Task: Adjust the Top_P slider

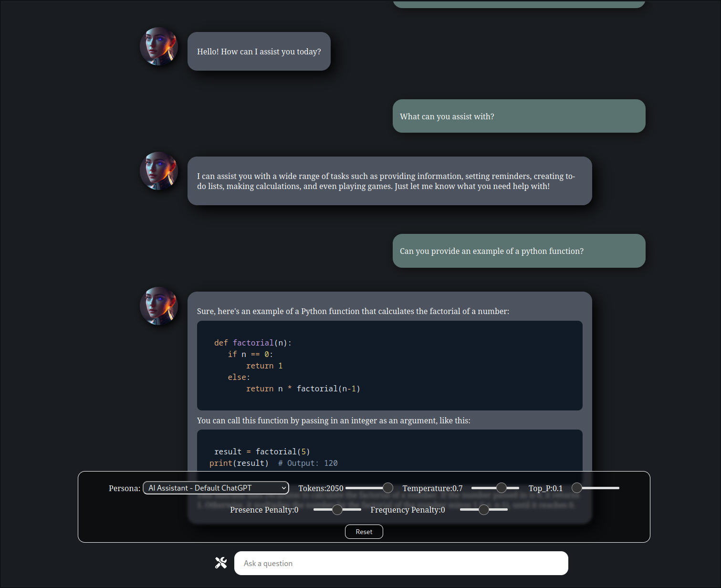Action: click(596, 488)
